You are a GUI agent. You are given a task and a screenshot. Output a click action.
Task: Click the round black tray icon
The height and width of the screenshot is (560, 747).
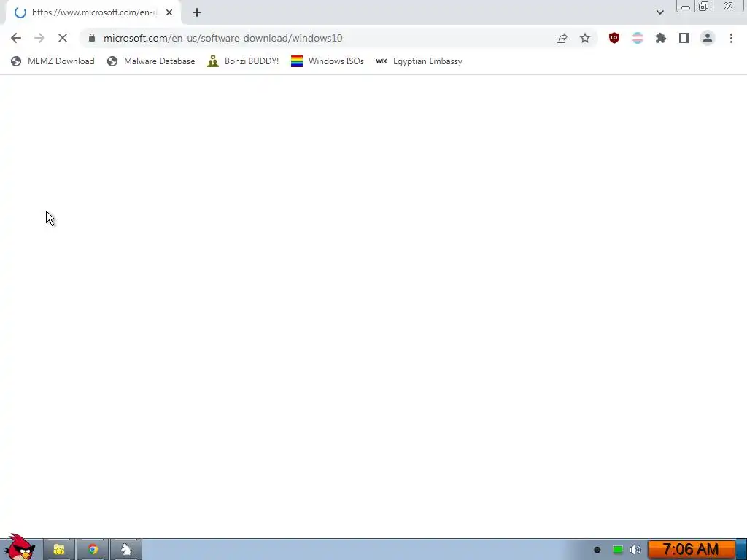[597, 550]
